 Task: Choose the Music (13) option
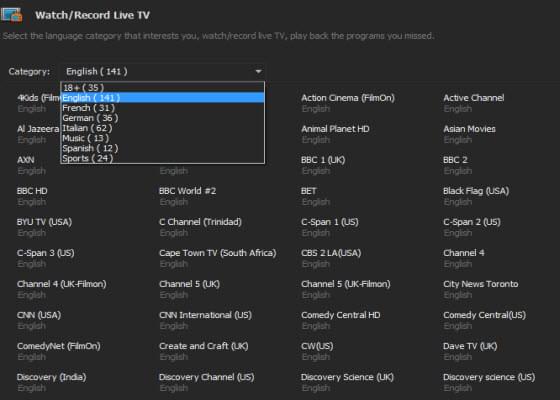click(x=162, y=138)
